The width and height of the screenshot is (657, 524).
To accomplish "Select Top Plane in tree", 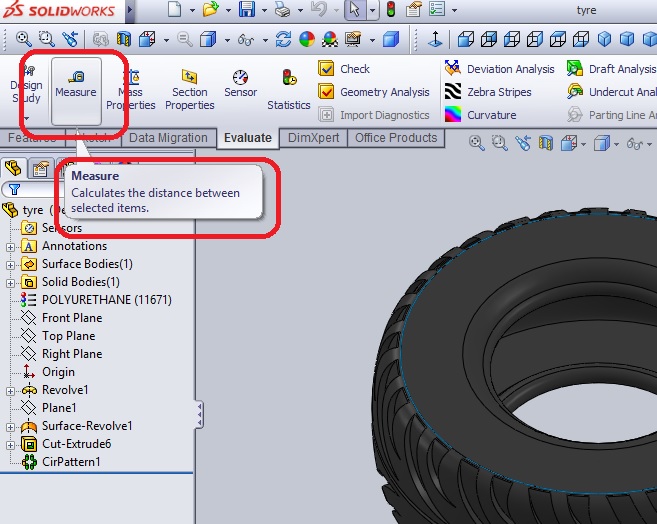I will tap(58, 336).
